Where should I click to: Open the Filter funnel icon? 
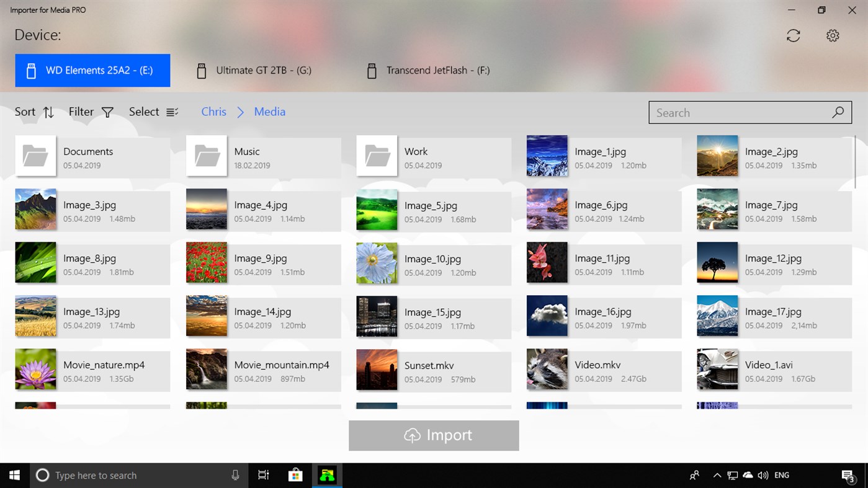click(x=107, y=112)
